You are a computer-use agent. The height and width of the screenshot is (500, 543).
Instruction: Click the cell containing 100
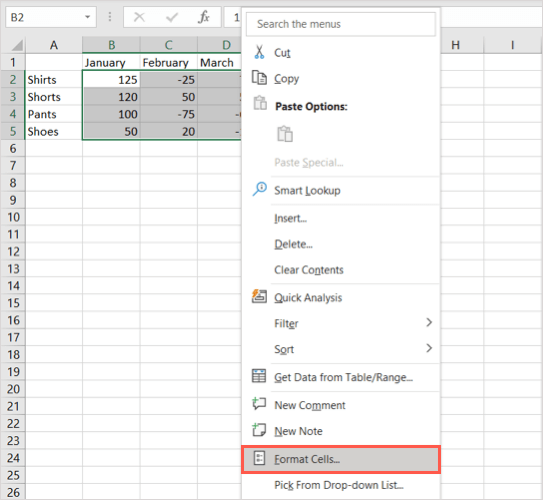pyautogui.click(x=111, y=114)
